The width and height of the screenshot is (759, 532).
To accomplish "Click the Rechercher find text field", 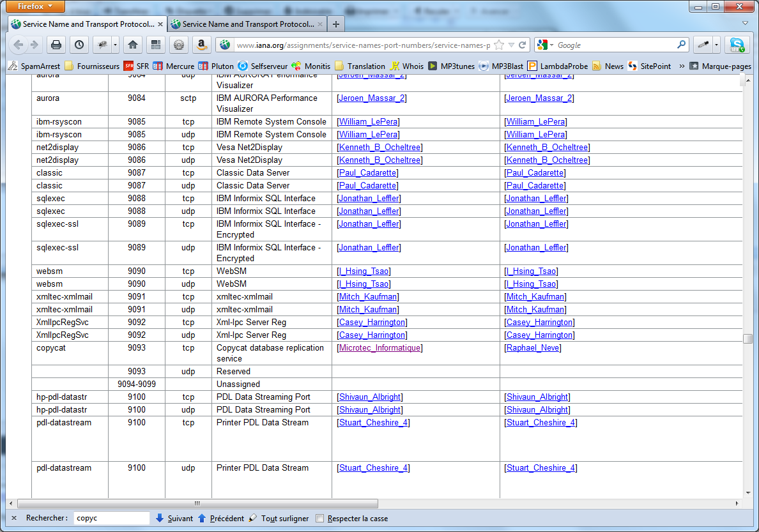I will [111, 518].
